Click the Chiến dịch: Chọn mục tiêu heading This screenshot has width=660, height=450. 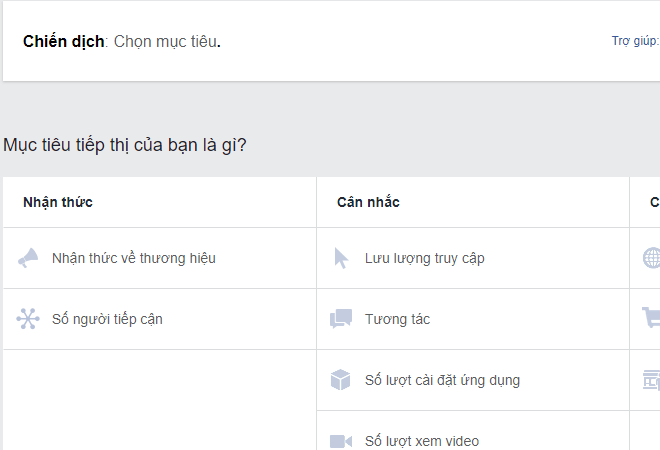[122, 42]
